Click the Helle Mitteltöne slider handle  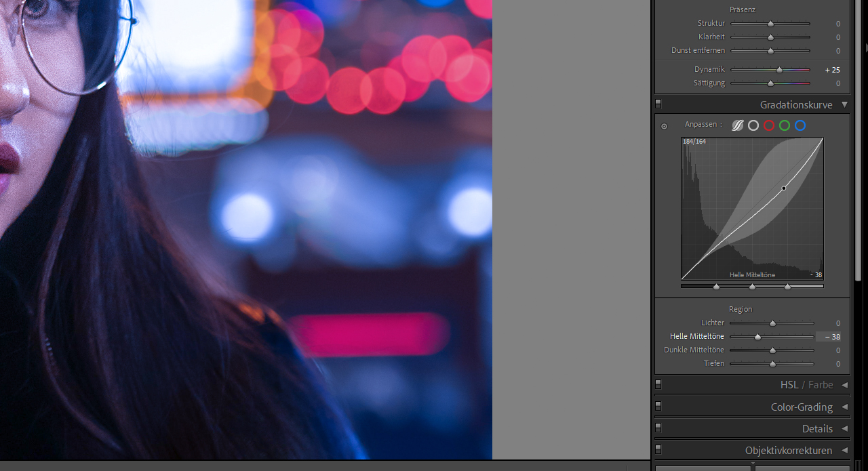(757, 337)
